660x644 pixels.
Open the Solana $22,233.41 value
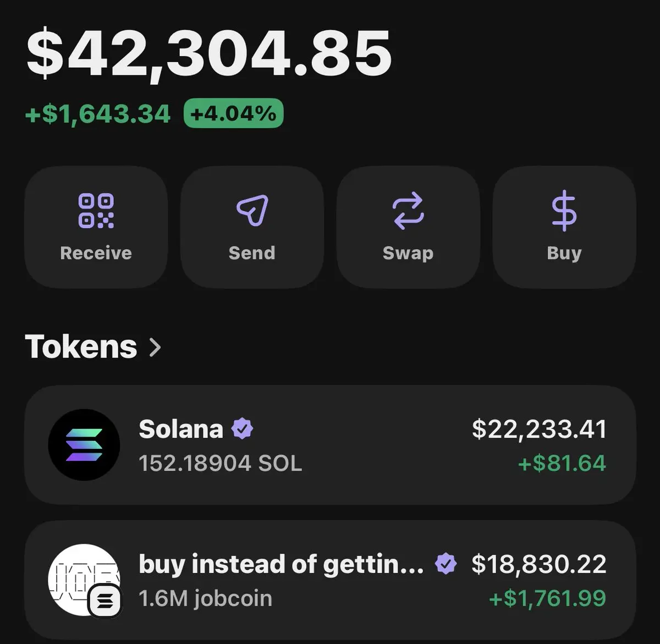(539, 429)
